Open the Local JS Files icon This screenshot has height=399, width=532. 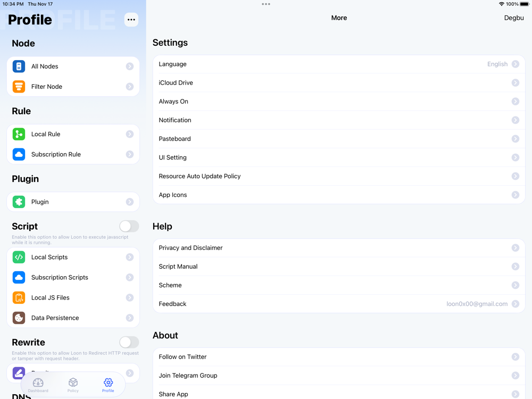19,297
